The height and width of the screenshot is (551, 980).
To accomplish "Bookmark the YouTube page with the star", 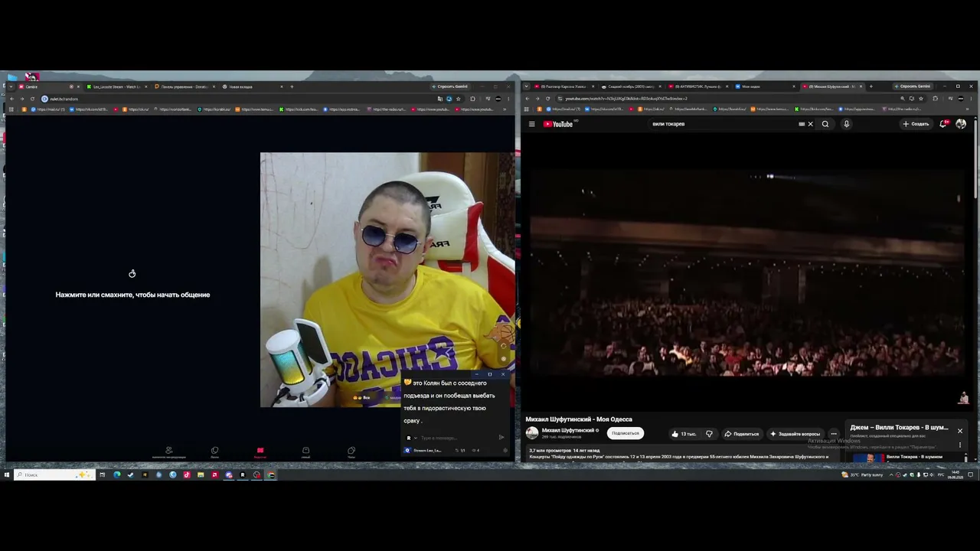I will point(920,99).
